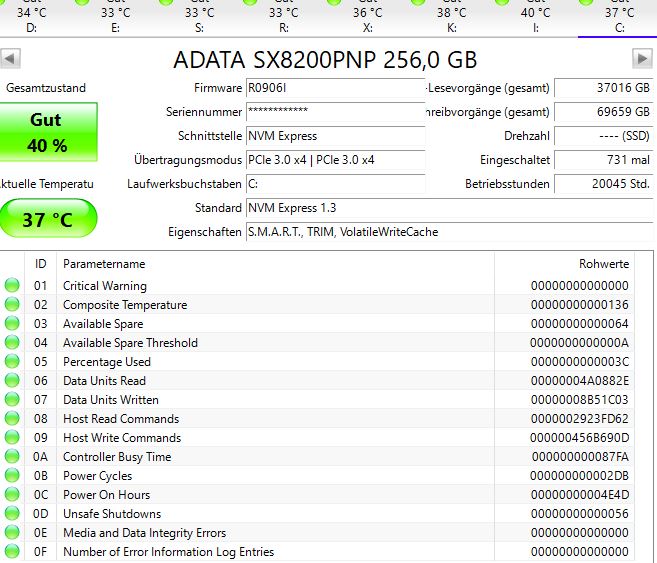
Task: Click status icon of Available Spare Threshold row
Action: 12,342
